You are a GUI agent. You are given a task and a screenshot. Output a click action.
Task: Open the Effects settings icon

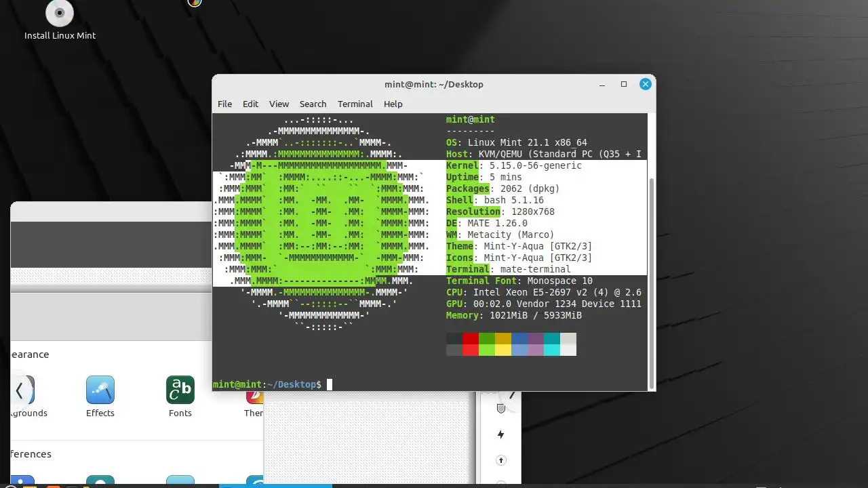[100, 397]
